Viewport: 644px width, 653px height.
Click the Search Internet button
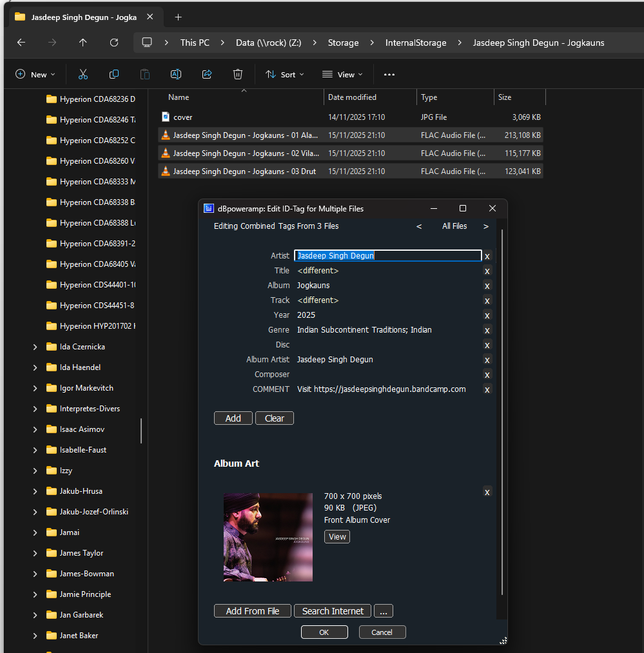(x=333, y=611)
